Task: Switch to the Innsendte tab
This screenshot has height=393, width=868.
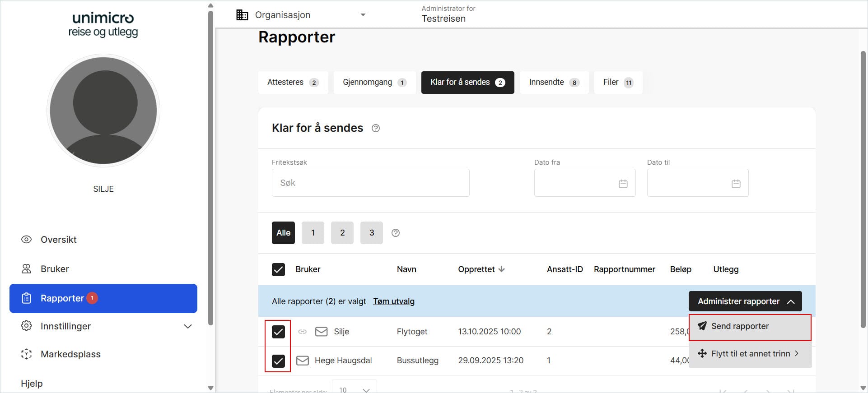Action: [x=554, y=82]
